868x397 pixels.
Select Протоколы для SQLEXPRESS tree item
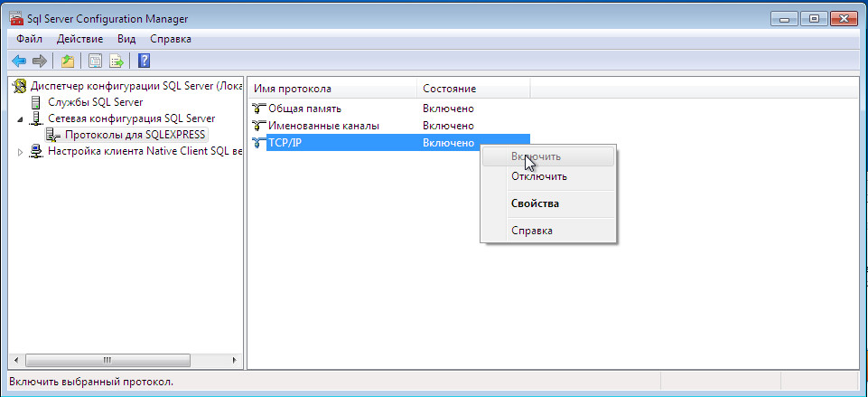click(135, 134)
